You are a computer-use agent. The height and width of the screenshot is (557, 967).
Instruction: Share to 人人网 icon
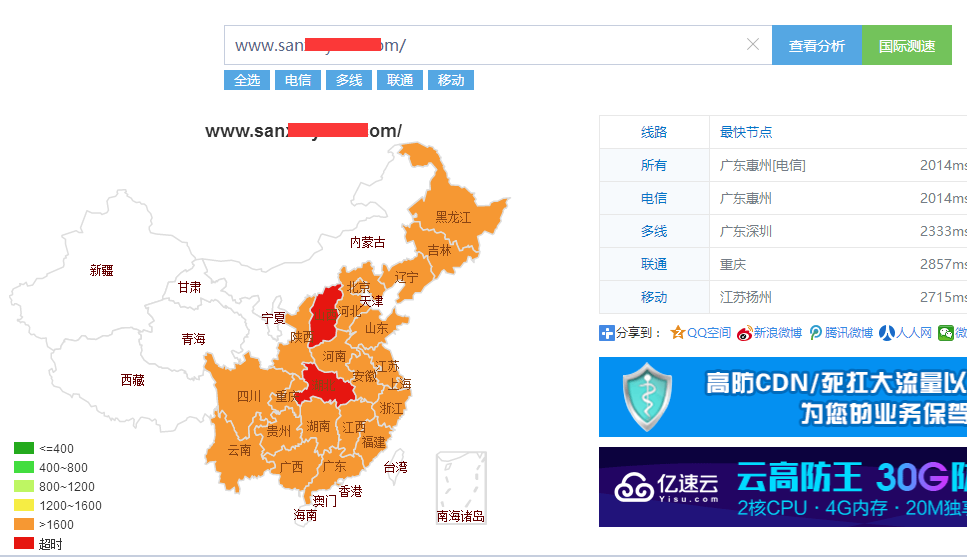(886, 333)
